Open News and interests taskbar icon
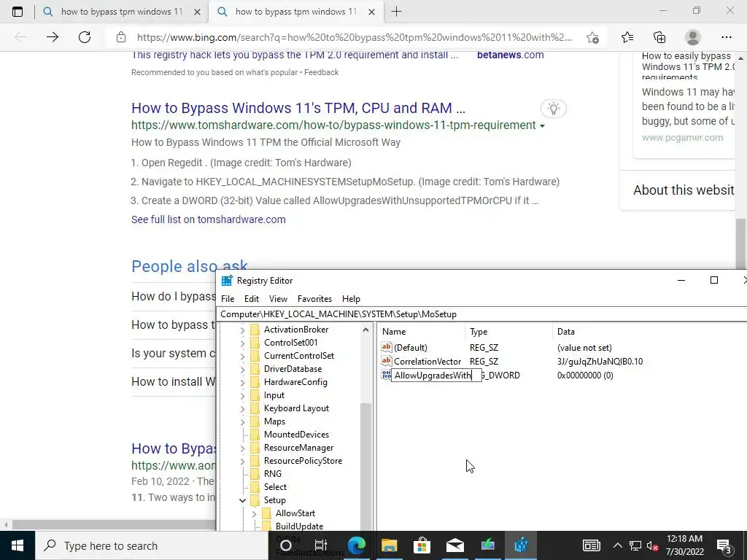 coord(591,545)
